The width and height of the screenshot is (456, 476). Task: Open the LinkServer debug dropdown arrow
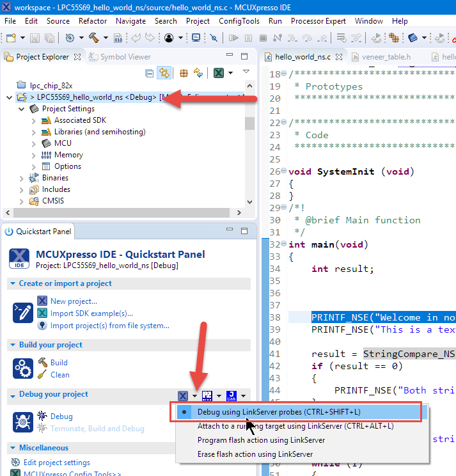[x=194, y=397]
